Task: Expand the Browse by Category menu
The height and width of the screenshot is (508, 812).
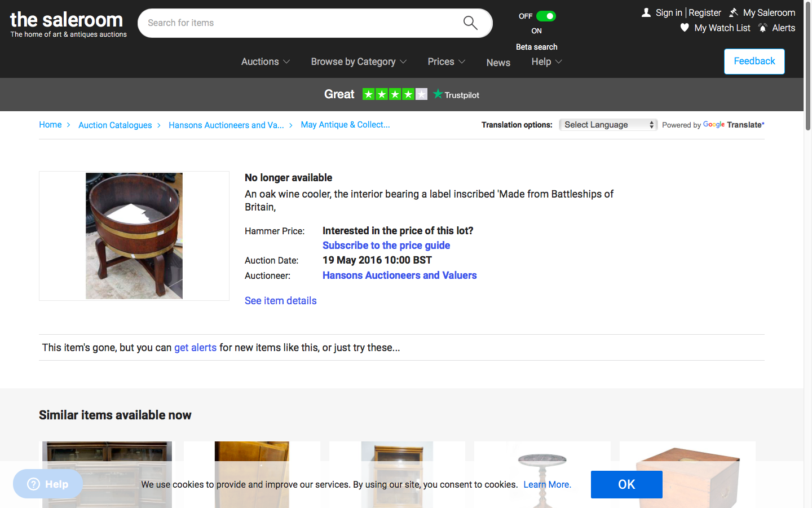Action: (358, 62)
